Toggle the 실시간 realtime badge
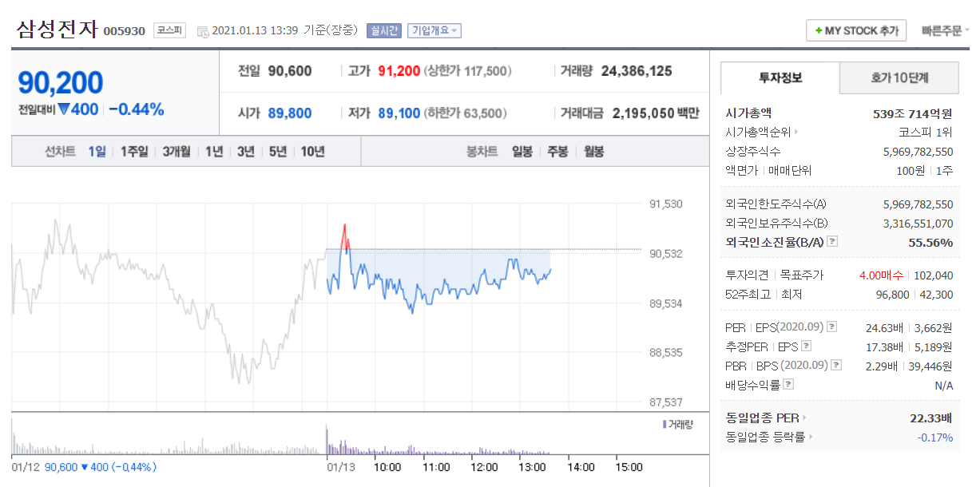 pyautogui.click(x=384, y=31)
